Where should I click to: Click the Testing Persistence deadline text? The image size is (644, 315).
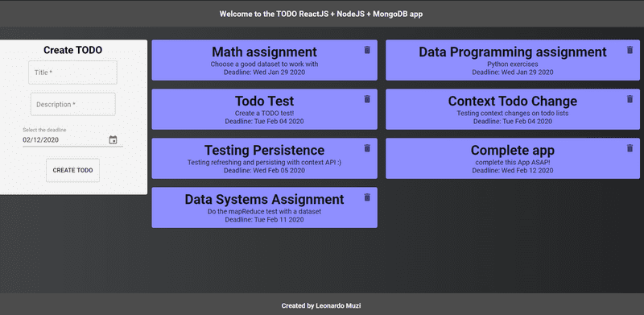click(265, 170)
